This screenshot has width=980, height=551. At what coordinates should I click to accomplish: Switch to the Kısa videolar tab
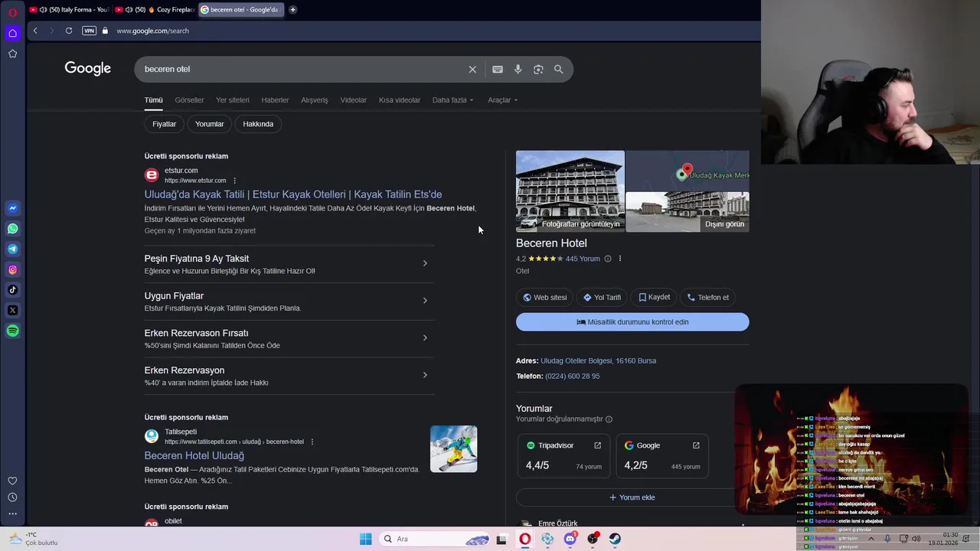point(399,100)
